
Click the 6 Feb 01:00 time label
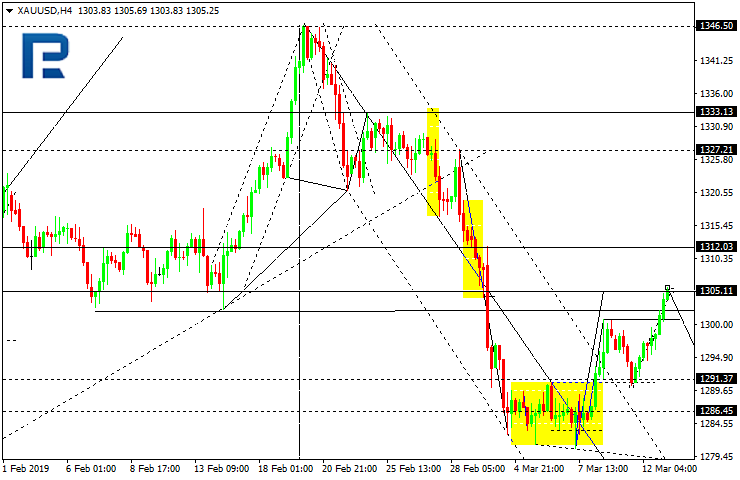coord(92,469)
